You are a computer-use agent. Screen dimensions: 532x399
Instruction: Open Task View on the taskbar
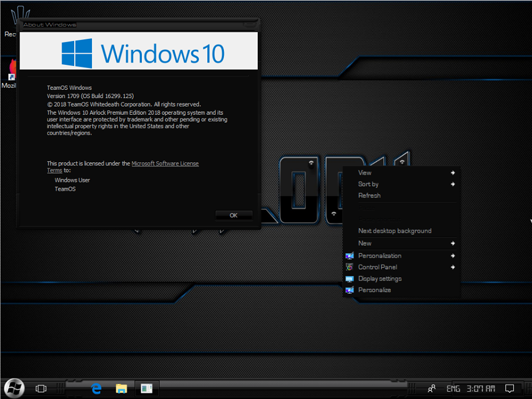coord(41,388)
